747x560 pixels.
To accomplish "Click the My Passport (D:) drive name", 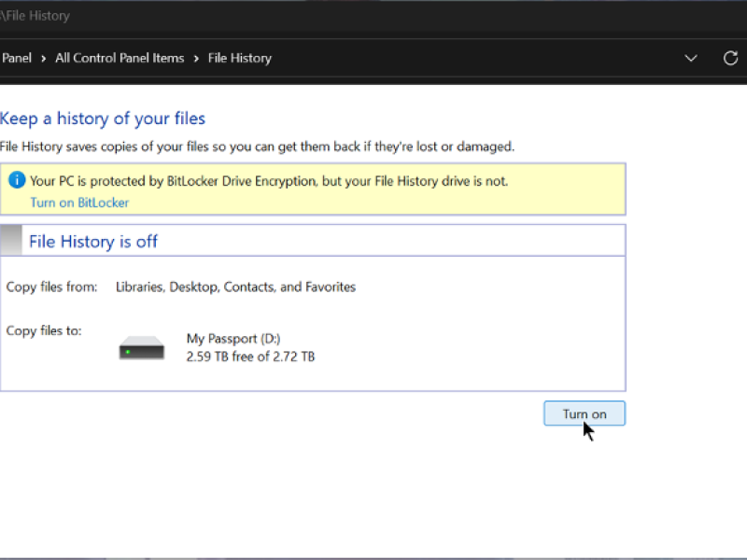I will [233, 339].
